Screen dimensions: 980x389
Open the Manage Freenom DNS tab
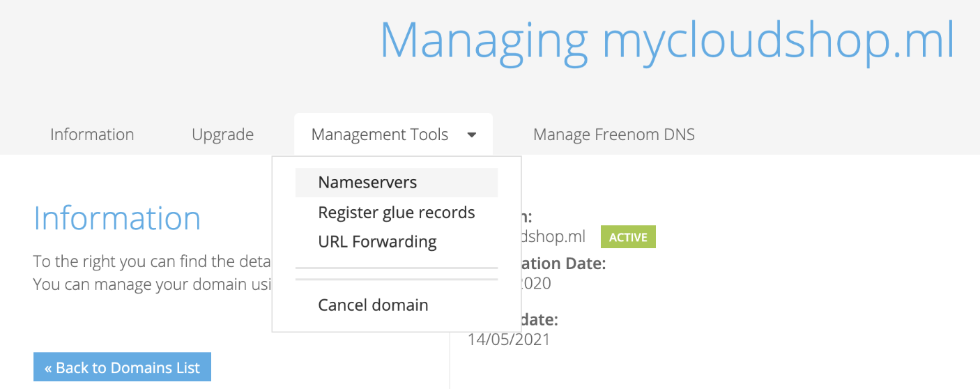(614, 135)
